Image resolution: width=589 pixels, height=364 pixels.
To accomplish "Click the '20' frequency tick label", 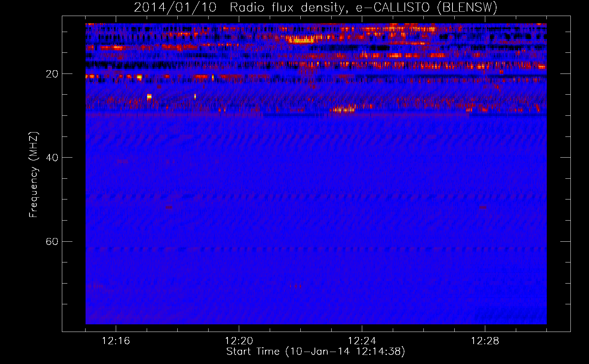I will [52, 74].
